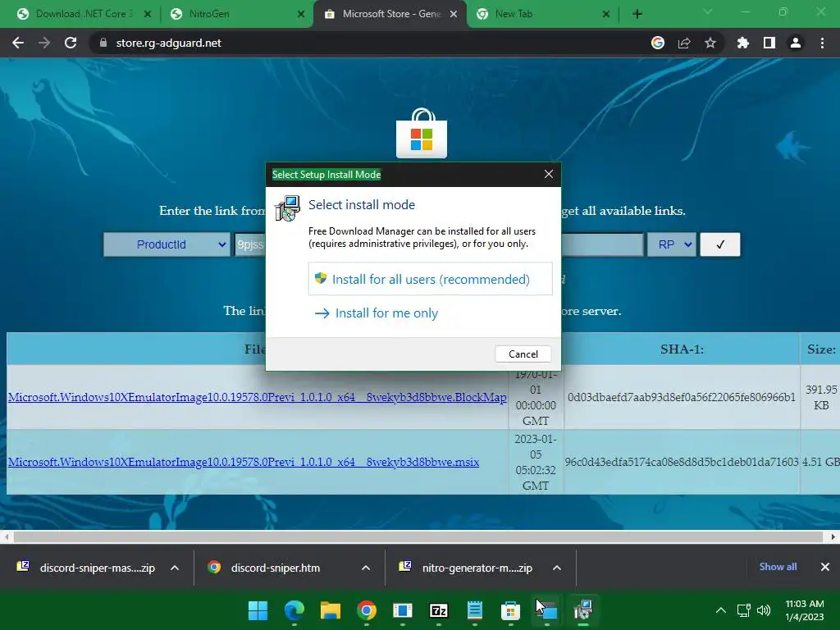Viewport: 840px width, 630px height.
Task: Click the Size column header
Action: tap(820, 349)
